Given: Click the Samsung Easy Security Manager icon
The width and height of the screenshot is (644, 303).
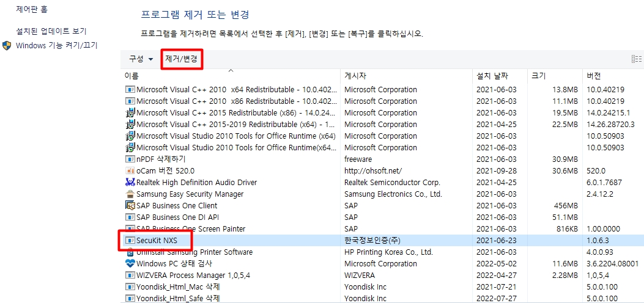Looking at the screenshot, I should [130, 194].
